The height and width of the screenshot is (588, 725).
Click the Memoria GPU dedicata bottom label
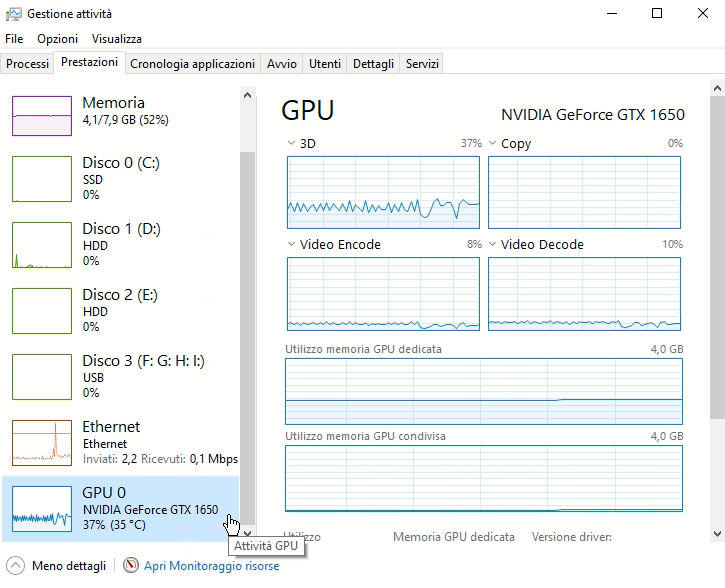[x=454, y=537]
